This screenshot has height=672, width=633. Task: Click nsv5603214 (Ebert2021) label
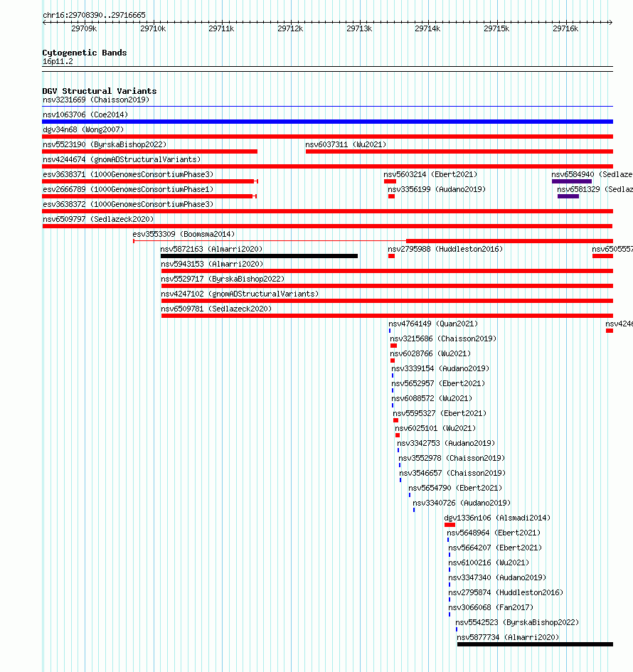(430, 174)
